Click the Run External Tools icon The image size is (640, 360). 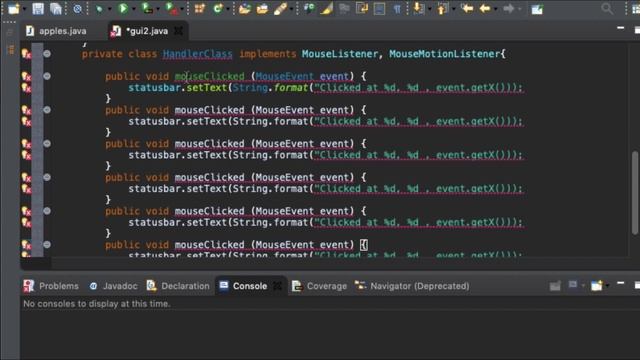tap(171, 8)
